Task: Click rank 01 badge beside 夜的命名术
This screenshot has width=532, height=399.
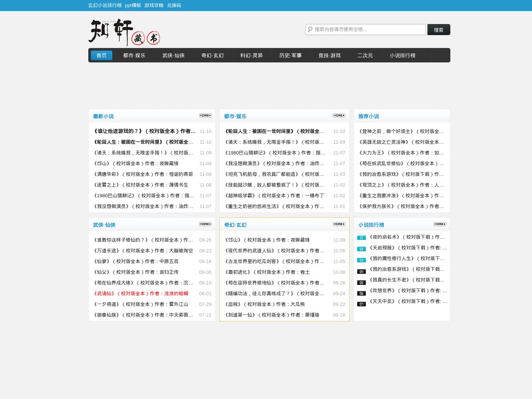Action: [x=361, y=238]
